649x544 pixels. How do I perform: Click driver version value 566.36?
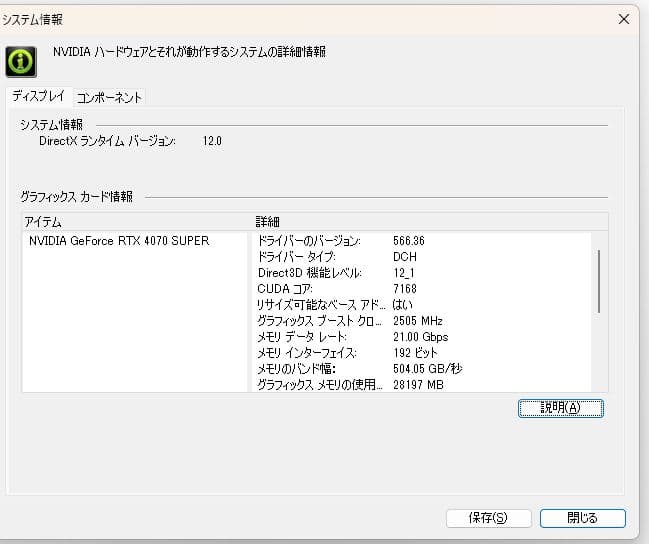coord(409,241)
